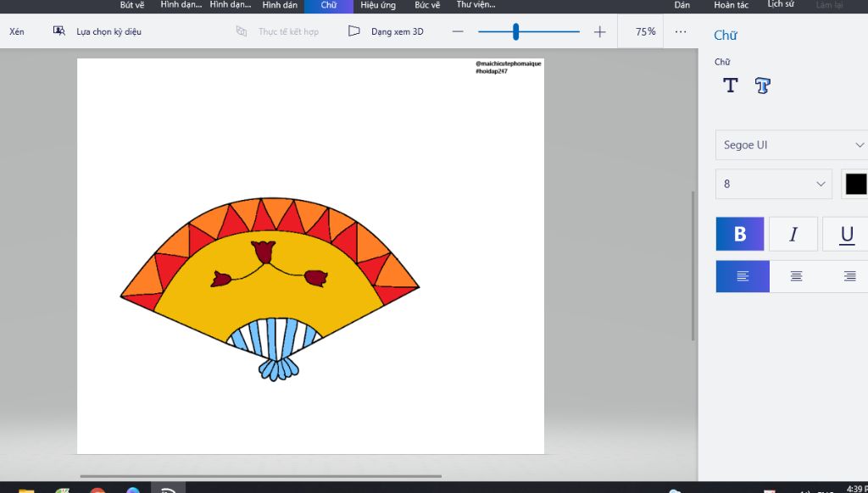Click the vertical scrollbar beside the canvas

tap(693, 266)
